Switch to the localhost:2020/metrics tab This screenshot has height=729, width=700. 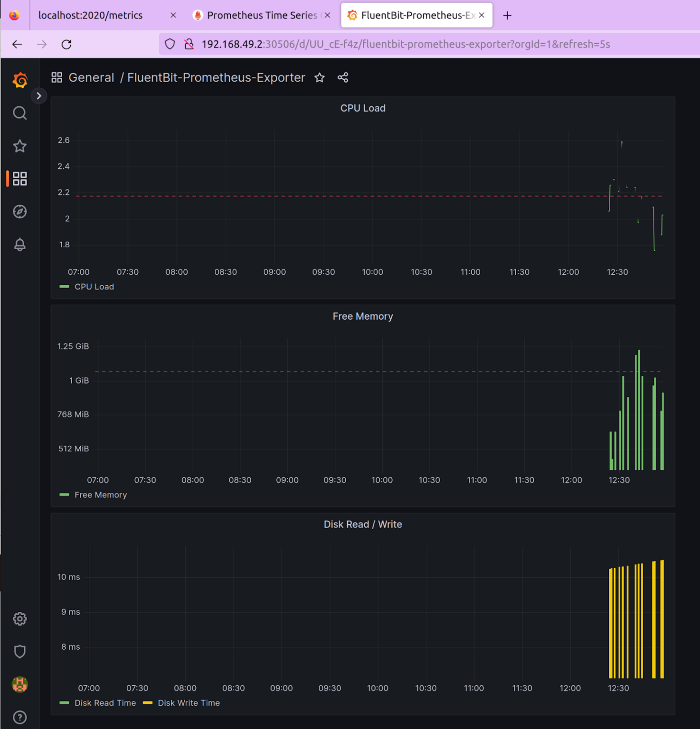coord(90,15)
